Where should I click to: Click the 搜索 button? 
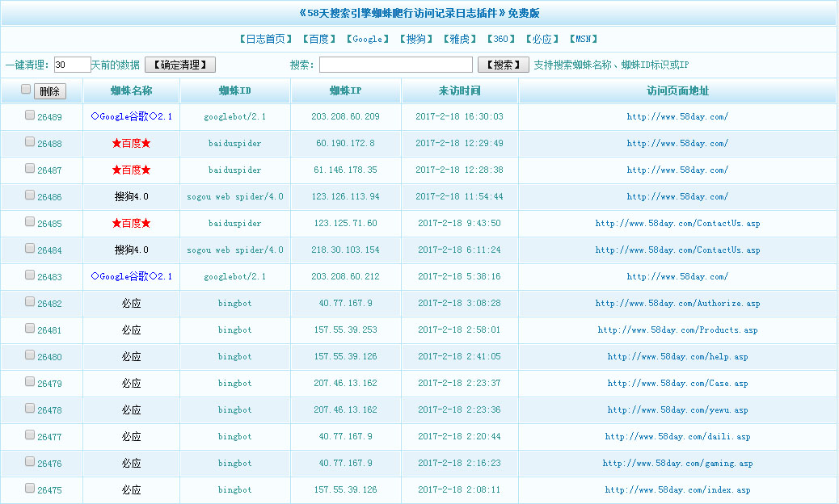(503, 65)
